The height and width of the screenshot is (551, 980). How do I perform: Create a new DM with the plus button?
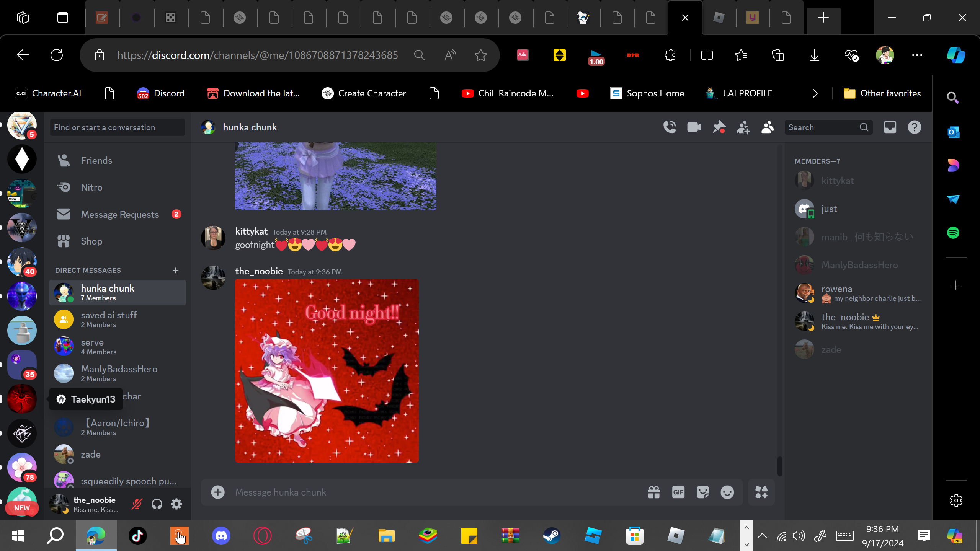click(x=176, y=271)
